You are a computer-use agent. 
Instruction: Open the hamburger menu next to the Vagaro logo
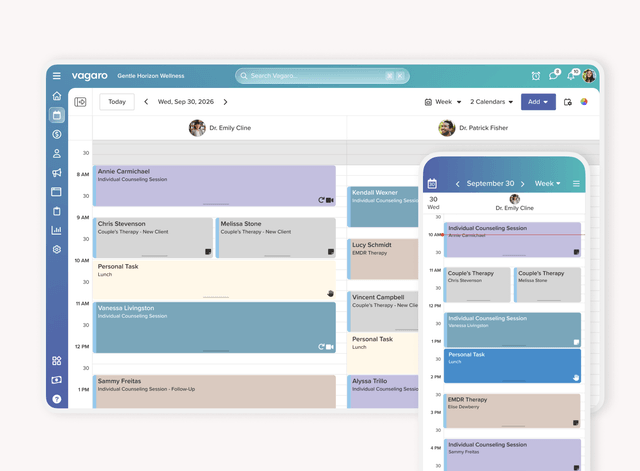[57, 76]
